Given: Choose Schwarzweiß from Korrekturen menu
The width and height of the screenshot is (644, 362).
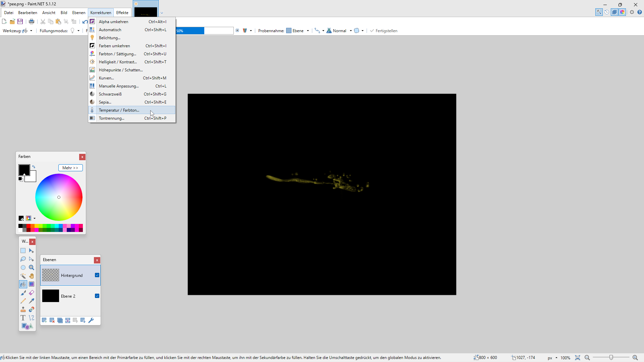Looking at the screenshot, I should tap(132, 94).
